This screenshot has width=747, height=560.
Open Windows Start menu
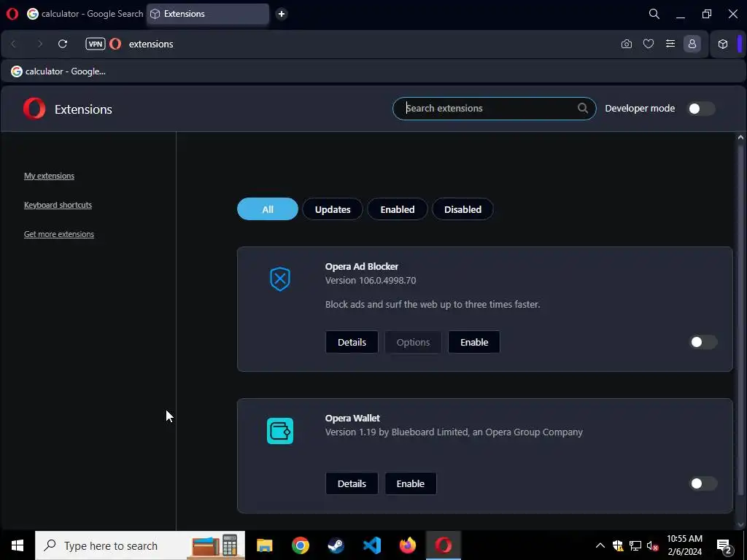pyautogui.click(x=18, y=545)
